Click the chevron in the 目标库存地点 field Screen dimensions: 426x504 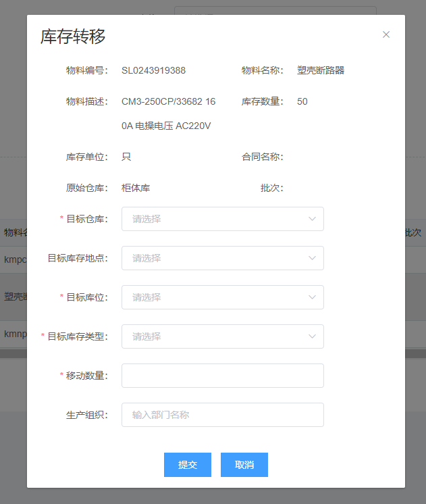[312, 258]
